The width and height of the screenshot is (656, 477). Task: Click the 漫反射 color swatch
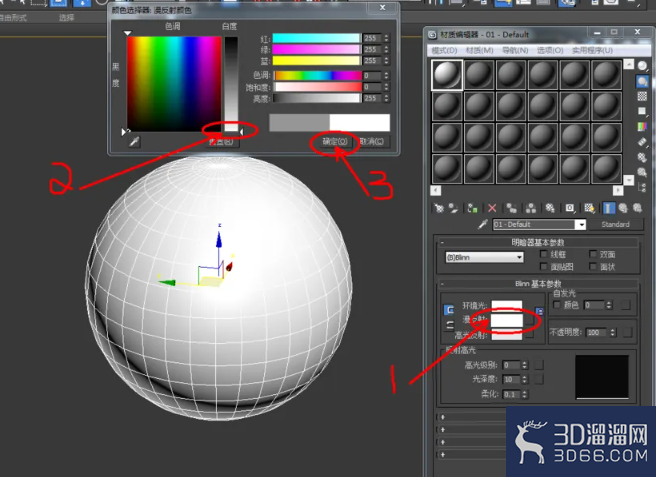(507, 321)
